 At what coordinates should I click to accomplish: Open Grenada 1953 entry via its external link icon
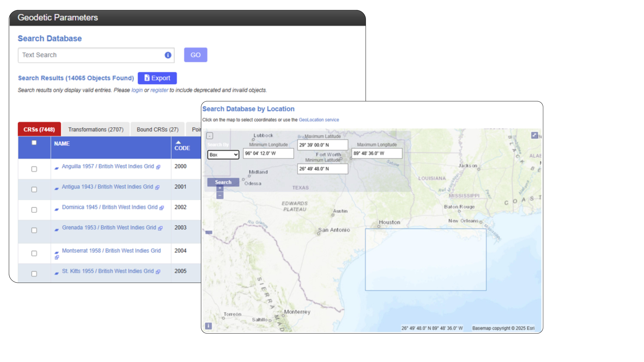coord(160,228)
